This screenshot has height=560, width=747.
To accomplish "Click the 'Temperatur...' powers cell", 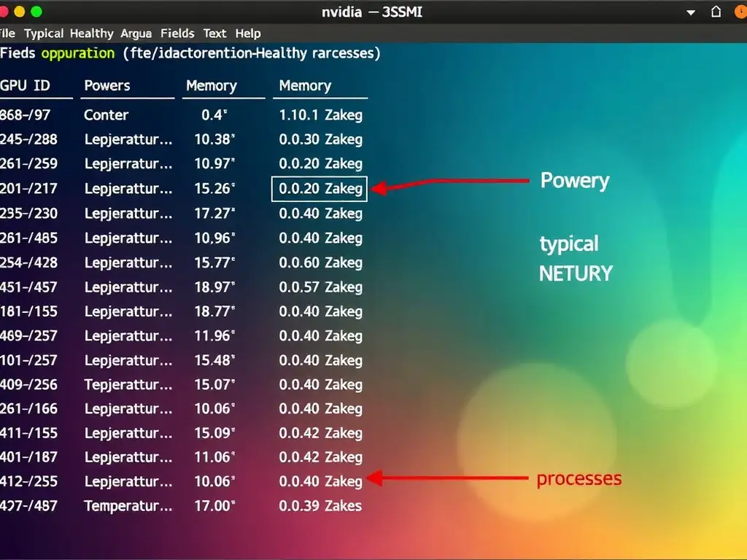I will [x=128, y=506].
